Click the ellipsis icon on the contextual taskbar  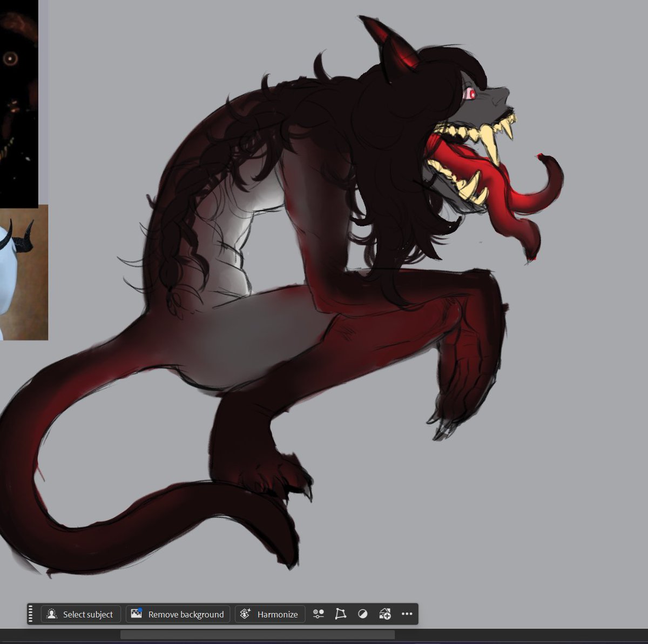pyautogui.click(x=407, y=614)
